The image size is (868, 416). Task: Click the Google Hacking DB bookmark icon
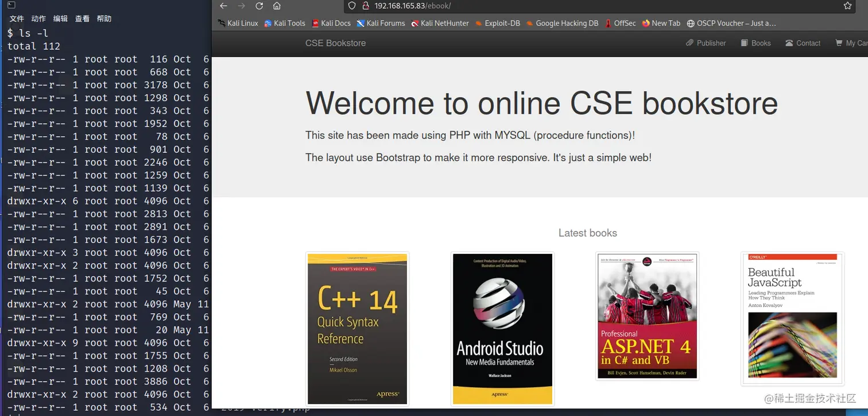pos(530,24)
